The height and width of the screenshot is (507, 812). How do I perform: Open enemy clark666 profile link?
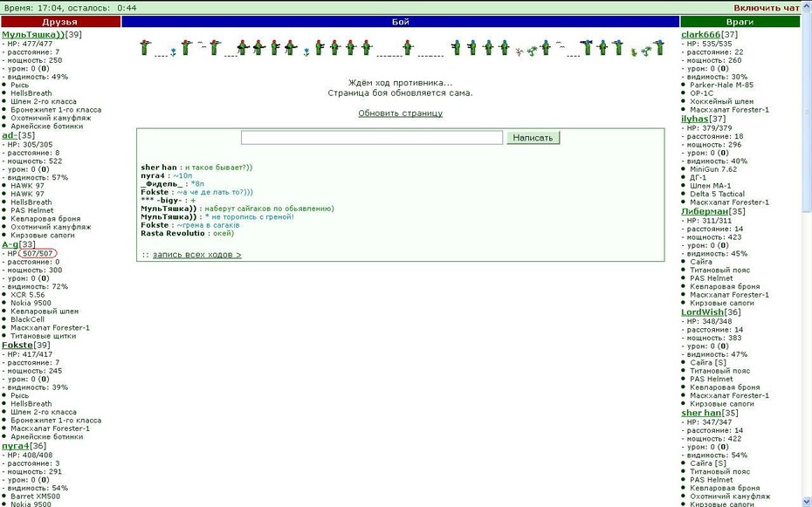(700, 35)
